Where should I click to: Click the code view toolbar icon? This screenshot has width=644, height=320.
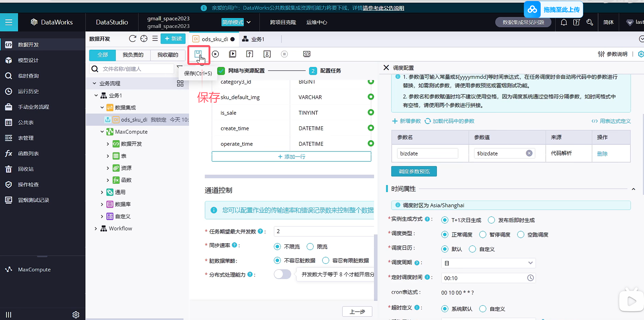click(x=307, y=54)
